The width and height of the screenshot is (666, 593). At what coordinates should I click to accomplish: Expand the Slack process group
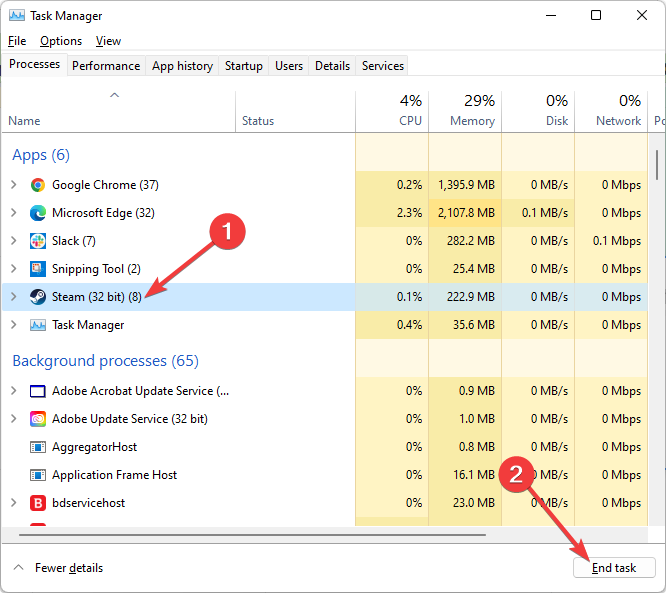tap(14, 241)
